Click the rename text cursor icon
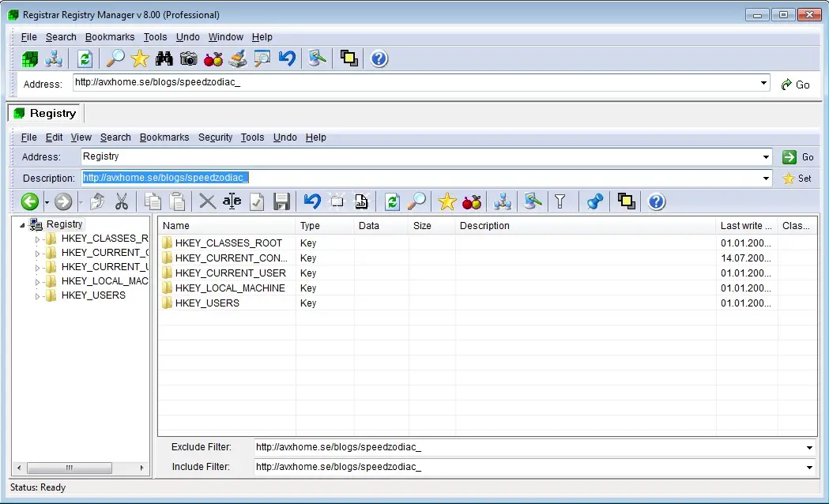829x504 pixels. click(232, 201)
